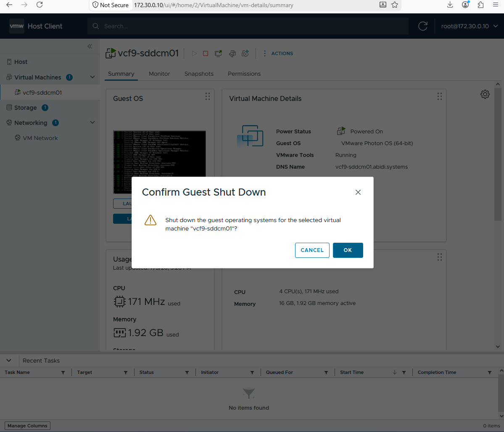Open browser extensions menu
The height and width of the screenshot is (432, 504).
tap(480, 5)
